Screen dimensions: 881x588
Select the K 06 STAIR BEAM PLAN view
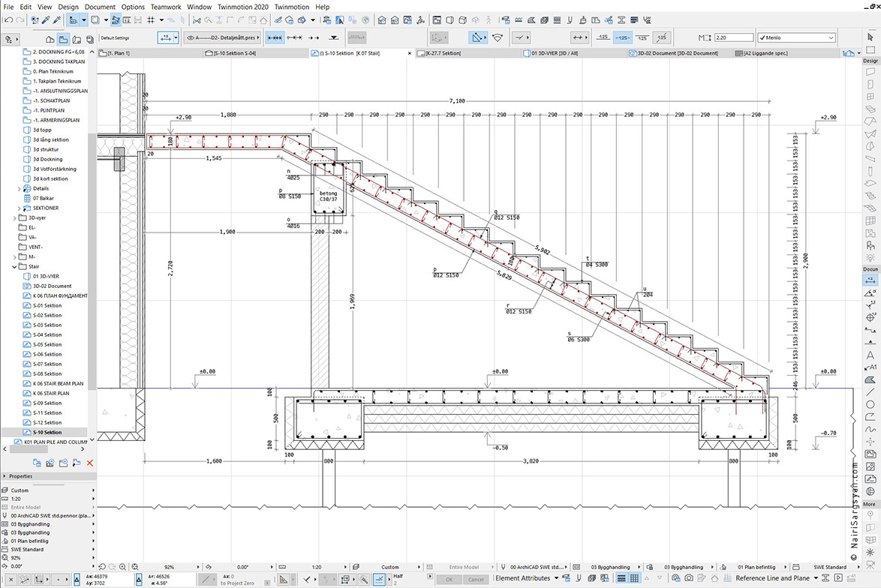click(58, 383)
